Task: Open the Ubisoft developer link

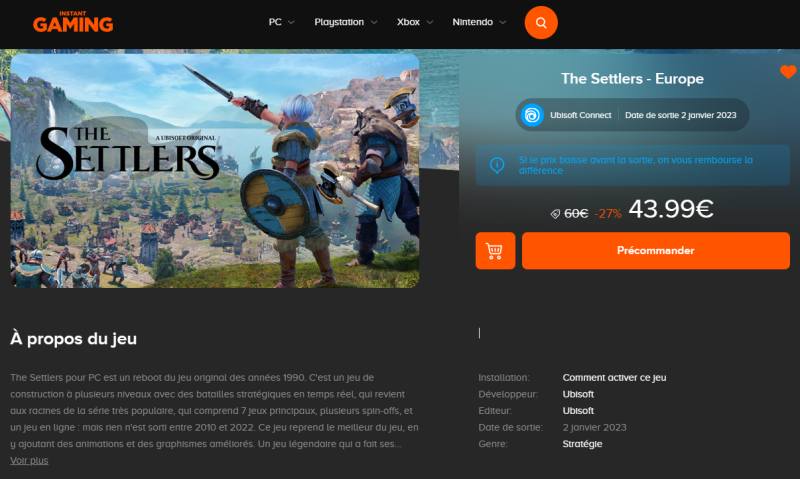Action: point(578,394)
